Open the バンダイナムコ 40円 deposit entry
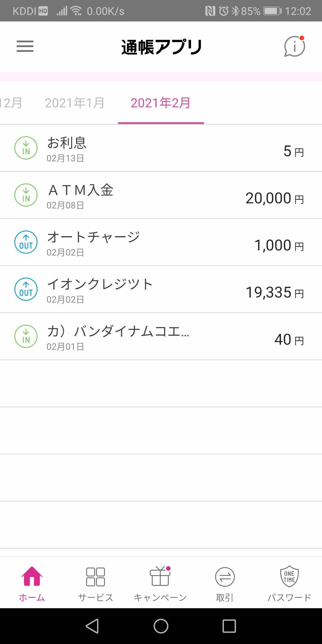This screenshot has width=322, height=644. (161, 337)
